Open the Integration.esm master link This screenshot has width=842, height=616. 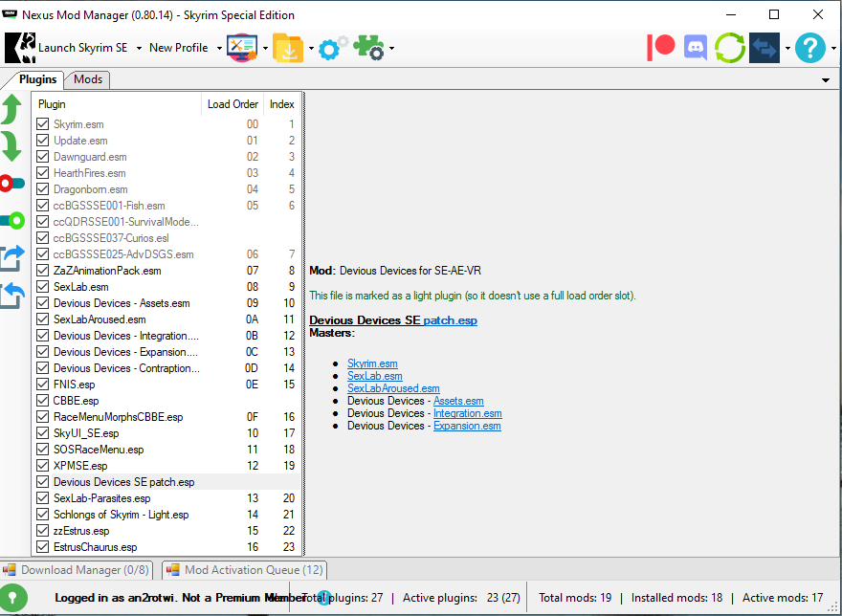click(x=467, y=413)
